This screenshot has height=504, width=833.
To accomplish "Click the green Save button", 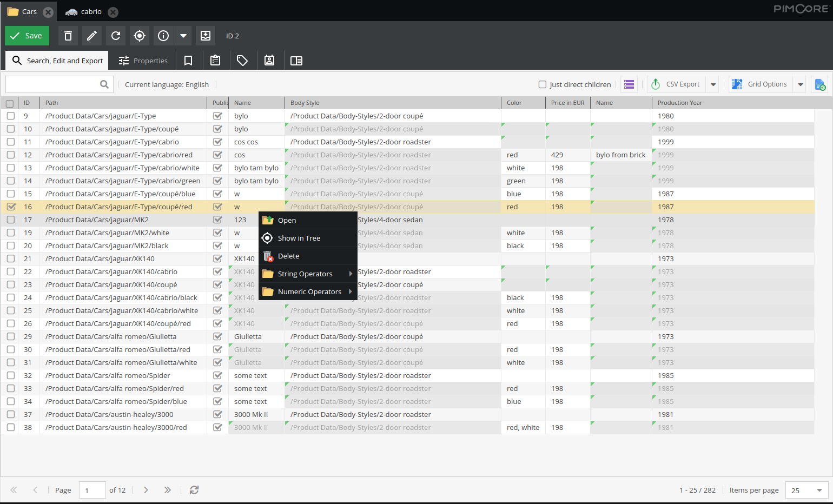I will click(x=27, y=36).
